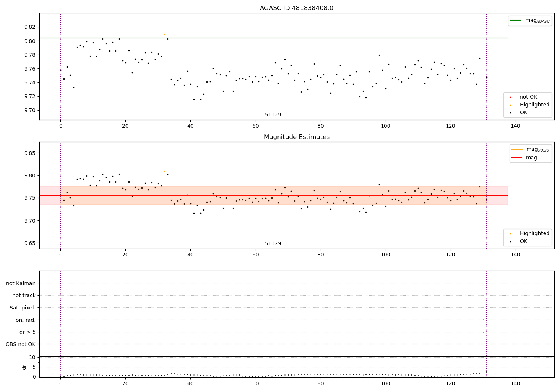This screenshot has height=392, width=560.
Task: Click the orange line sample beside mag OBSID
Action: click(517, 149)
